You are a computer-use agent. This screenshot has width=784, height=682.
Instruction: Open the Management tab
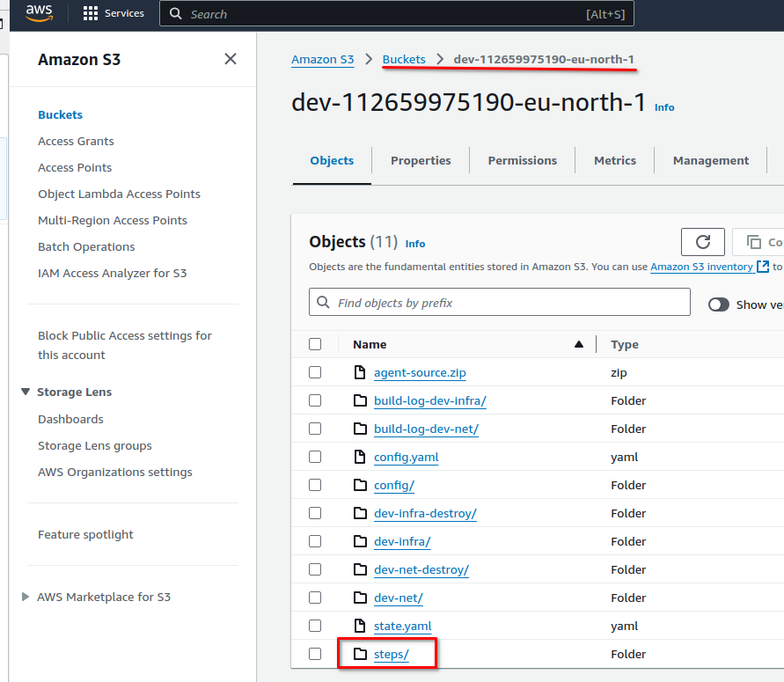tap(710, 160)
